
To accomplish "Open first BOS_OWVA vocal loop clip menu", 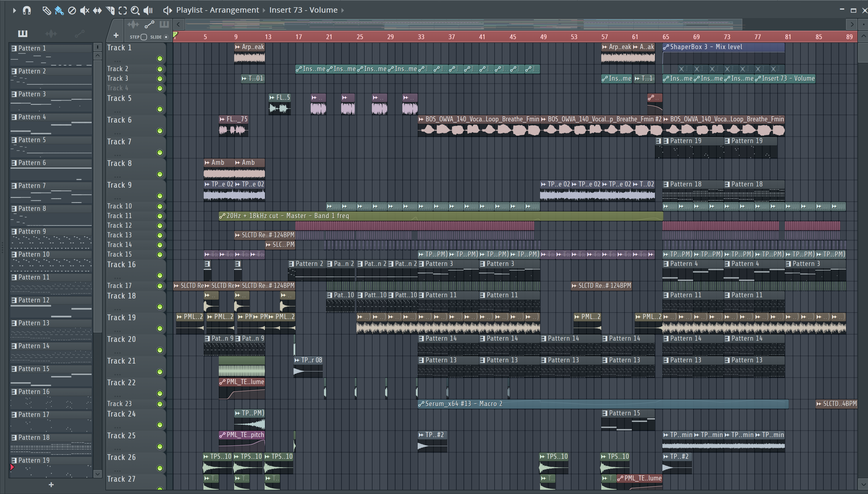I will (422, 119).
